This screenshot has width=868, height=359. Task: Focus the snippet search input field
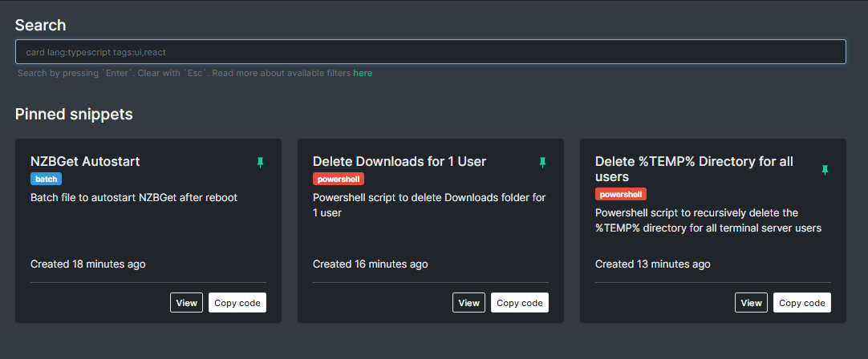(x=431, y=52)
